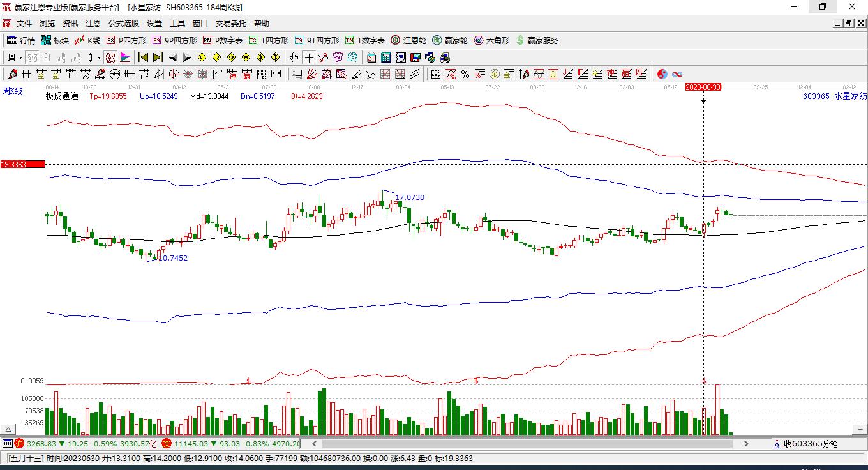Click the 周K线 chart label
This screenshot has width=868, height=470.
tap(13, 91)
